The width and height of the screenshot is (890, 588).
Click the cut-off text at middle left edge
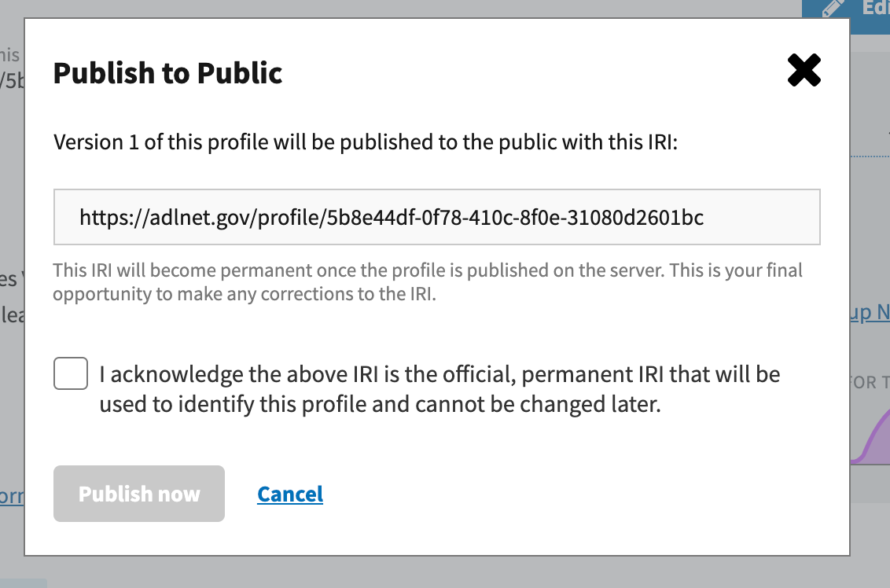click(x=11, y=297)
